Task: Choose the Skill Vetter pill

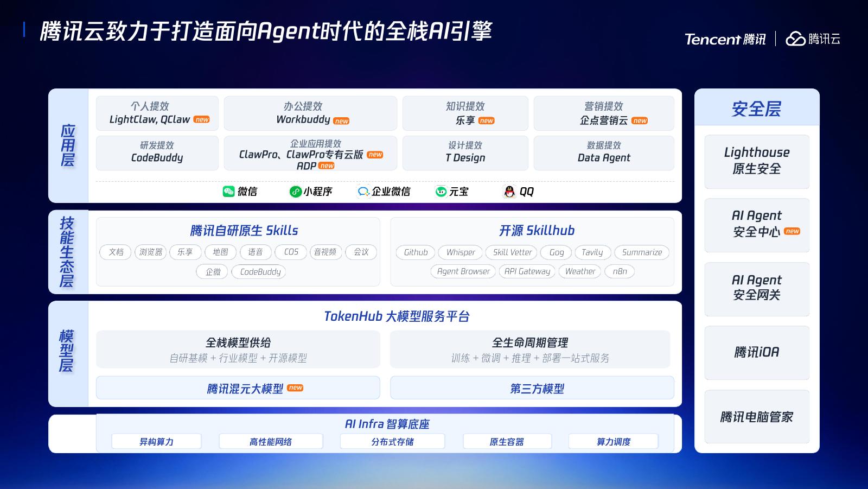Action: click(512, 252)
